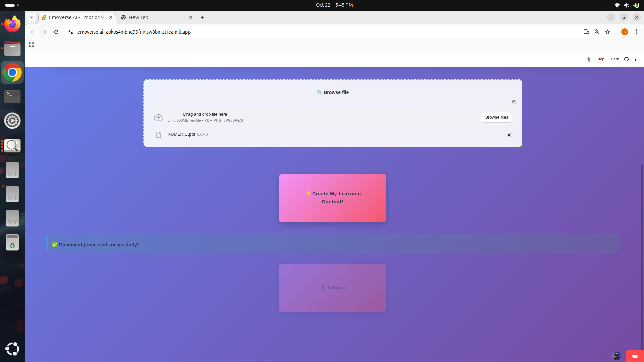Open Chrome zoom magnifier icon
The height and width of the screenshot is (362, 644).
coord(597,32)
